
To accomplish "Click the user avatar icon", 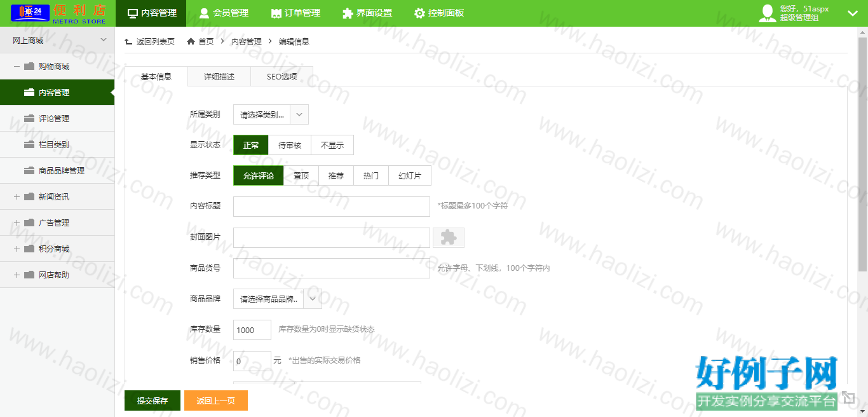I will click(x=768, y=13).
